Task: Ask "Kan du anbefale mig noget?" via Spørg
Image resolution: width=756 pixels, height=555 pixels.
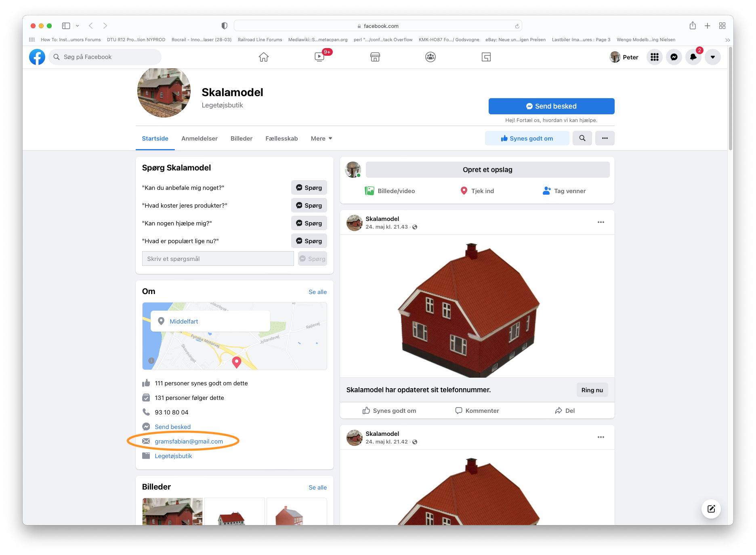Action: click(309, 187)
